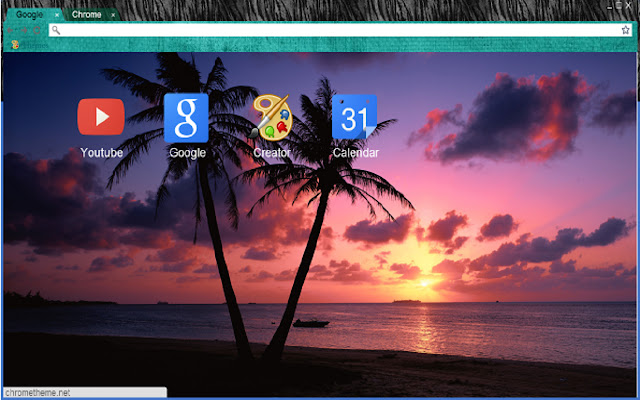Switch to the Chrome tab
The height and width of the screenshot is (400, 640).
[x=87, y=15]
